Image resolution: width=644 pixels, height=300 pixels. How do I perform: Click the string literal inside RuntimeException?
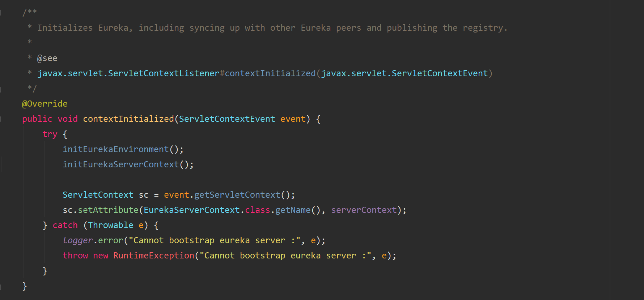(x=285, y=256)
